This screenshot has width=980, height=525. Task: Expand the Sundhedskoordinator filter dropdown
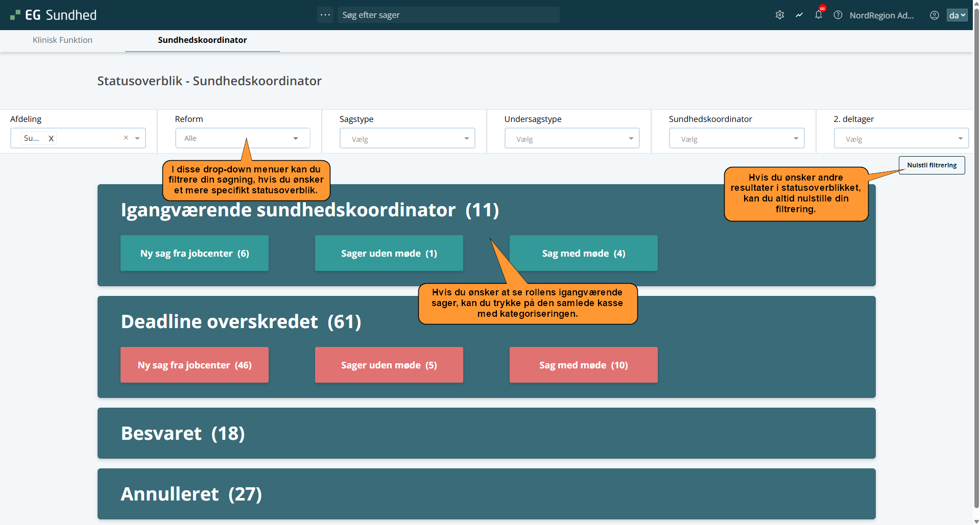click(736, 139)
